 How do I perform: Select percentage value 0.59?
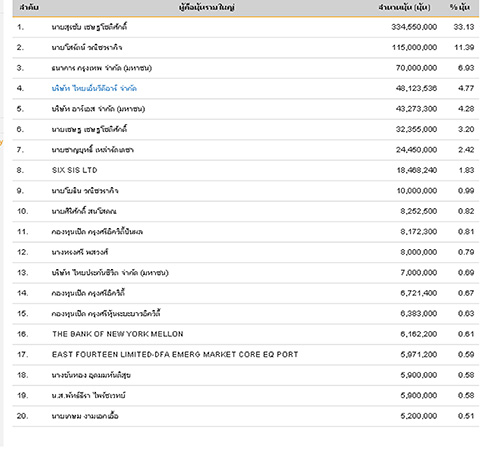point(466,355)
